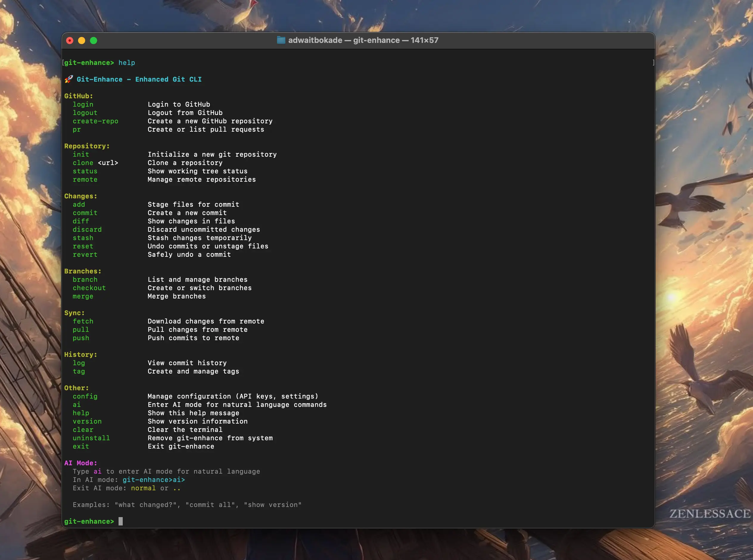This screenshot has height=560, width=753.
Task: Click the window title text adwaitbokade
Action: [x=315, y=40]
